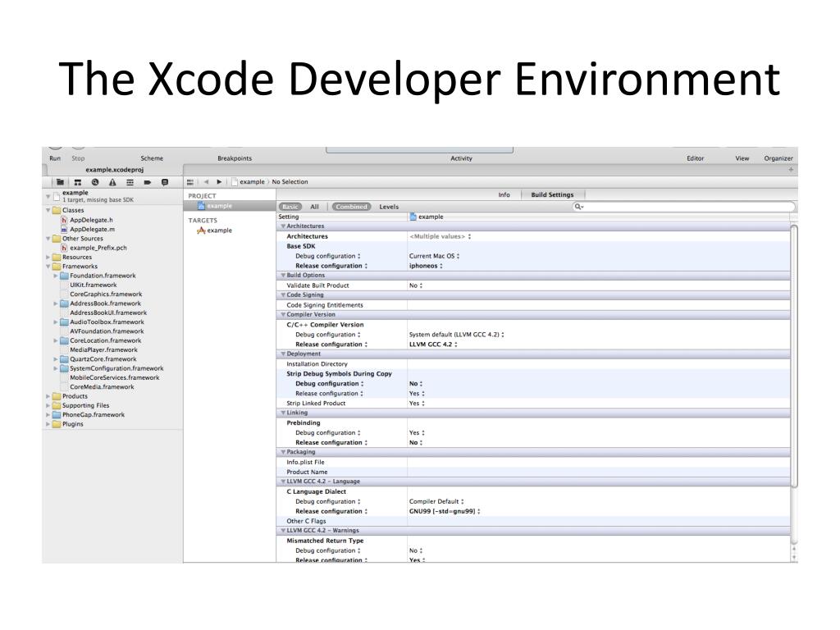Click inside the build settings search field
840x630 pixels.
(683, 206)
